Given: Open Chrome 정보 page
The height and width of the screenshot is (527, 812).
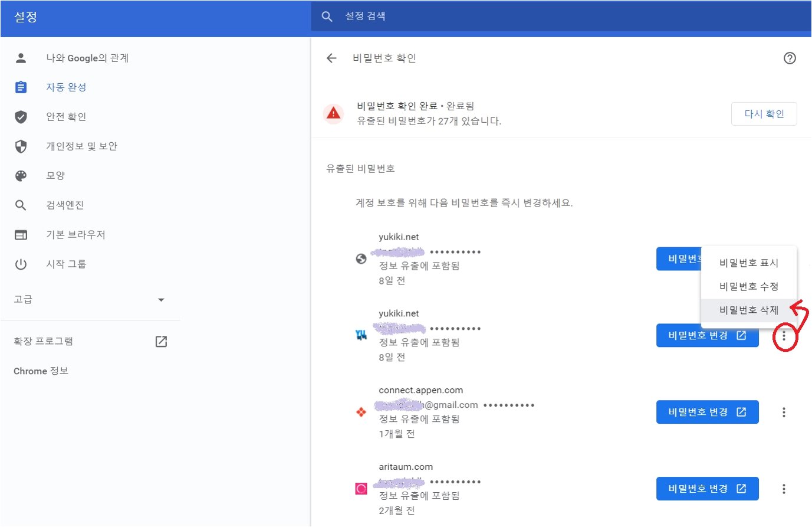Looking at the screenshot, I should [x=41, y=371].
